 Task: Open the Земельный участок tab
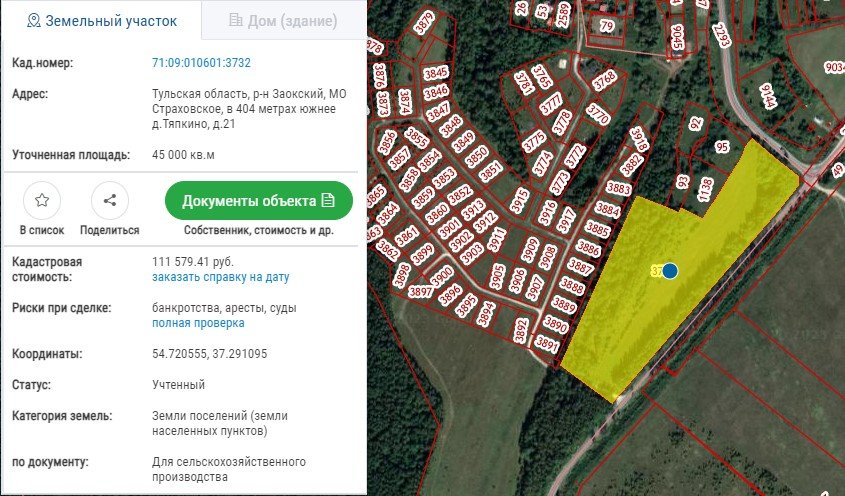[101, 20]
